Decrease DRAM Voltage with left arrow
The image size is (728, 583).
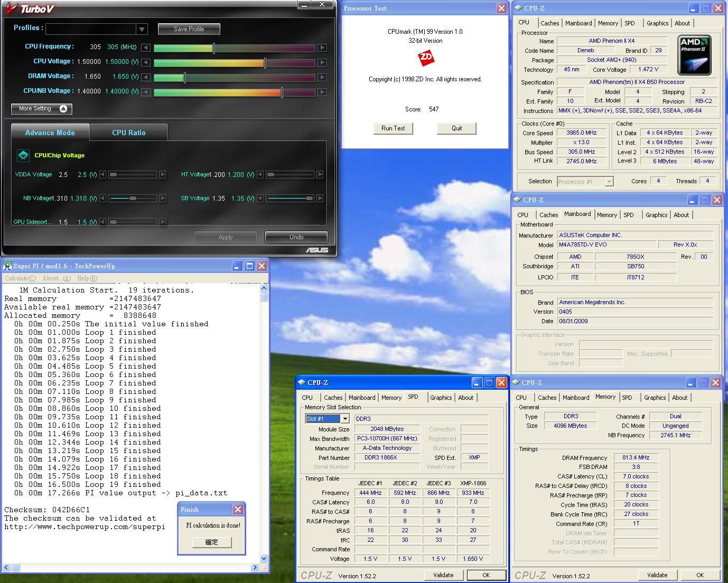pyautogui.click(x=145, y=77)
